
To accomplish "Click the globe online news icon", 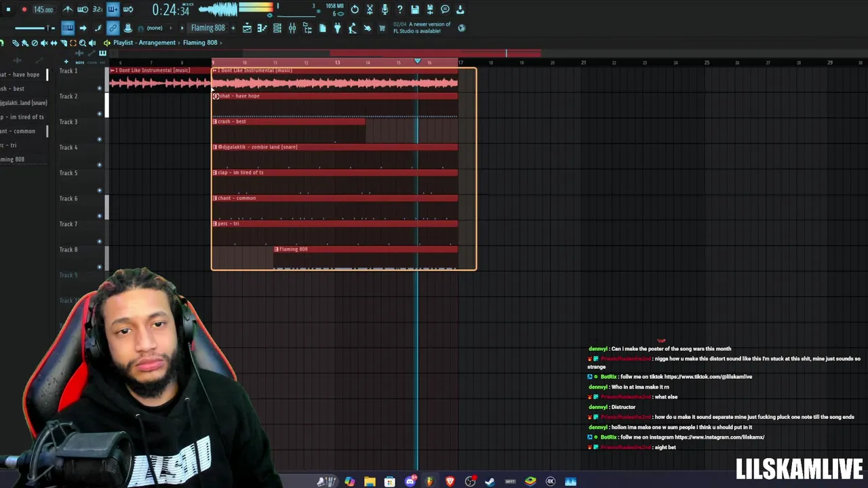I will [462, 28].
